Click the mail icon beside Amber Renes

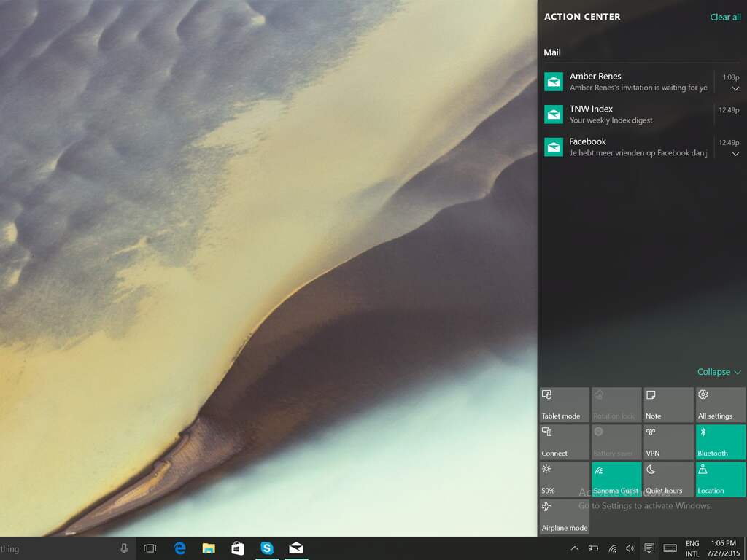coord(554,82)
